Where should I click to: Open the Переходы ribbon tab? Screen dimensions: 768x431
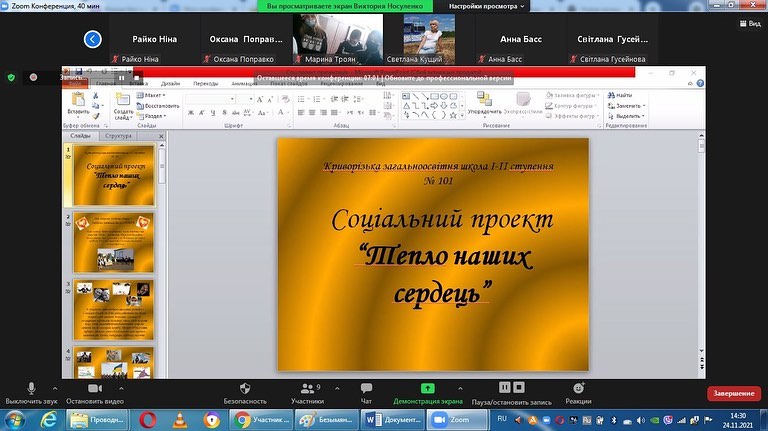[206, 84]
